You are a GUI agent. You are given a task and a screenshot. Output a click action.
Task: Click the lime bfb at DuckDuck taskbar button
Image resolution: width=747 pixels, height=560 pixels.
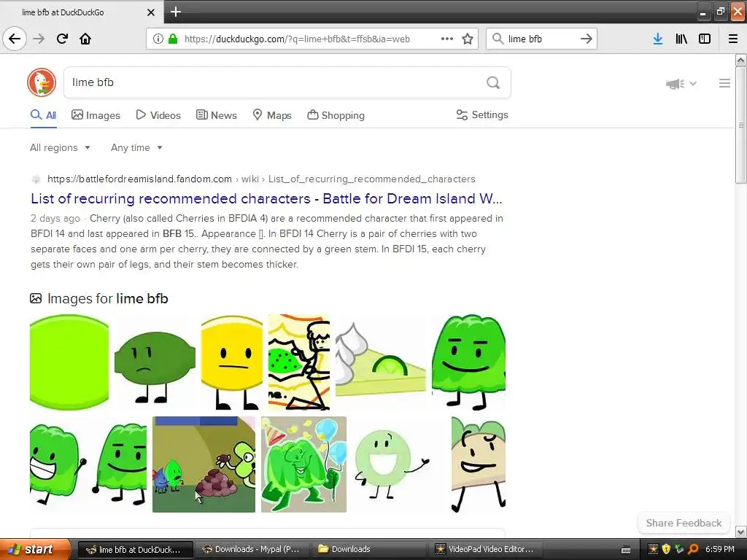tap(135, 549)
